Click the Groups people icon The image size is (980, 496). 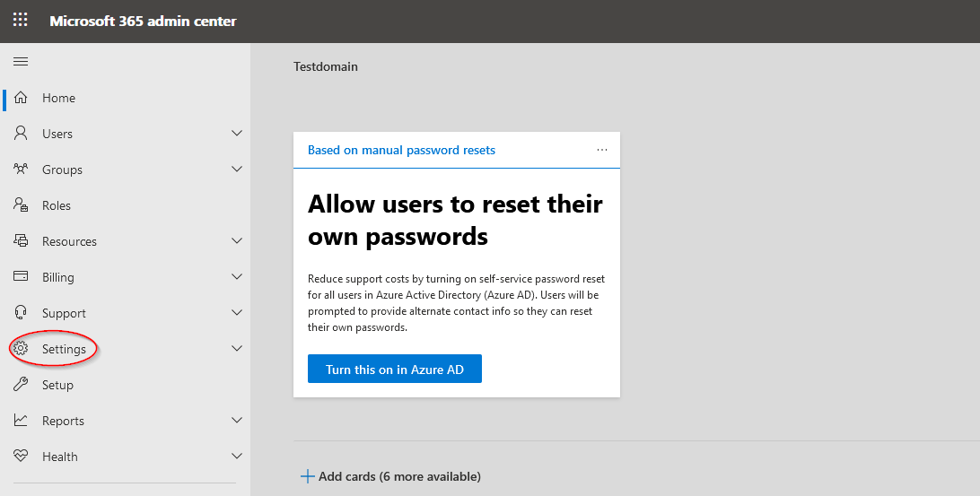(22, 170)
